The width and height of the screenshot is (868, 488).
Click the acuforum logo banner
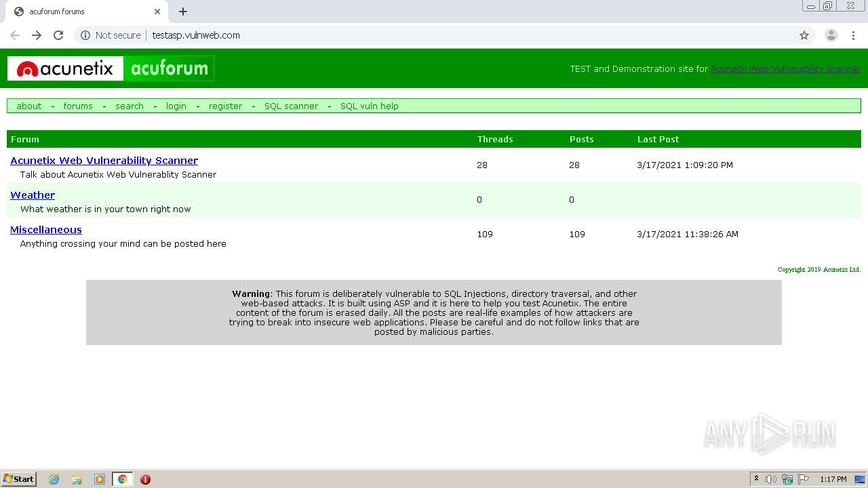[169, 68]
